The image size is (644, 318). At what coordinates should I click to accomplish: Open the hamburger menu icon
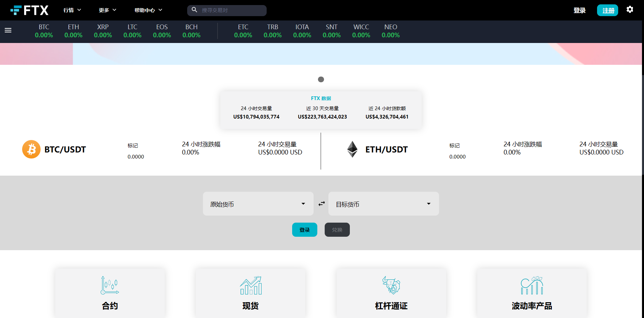(x=8, y=31)
